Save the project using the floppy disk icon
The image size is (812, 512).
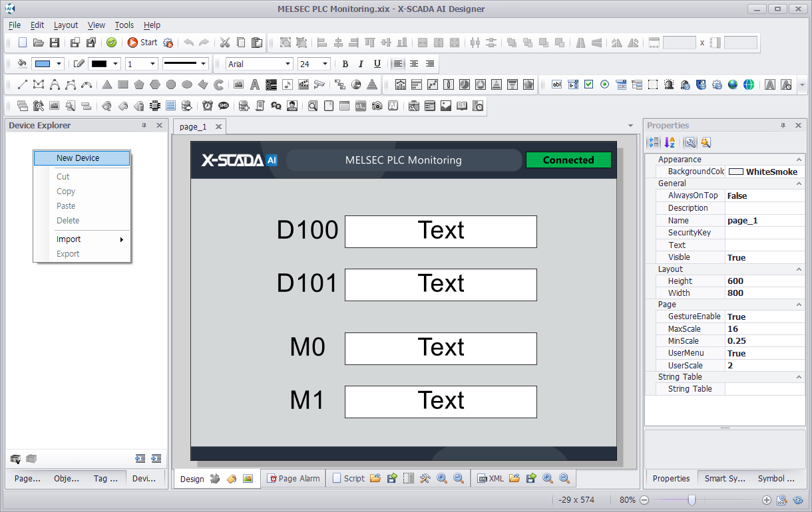point(55,43)
